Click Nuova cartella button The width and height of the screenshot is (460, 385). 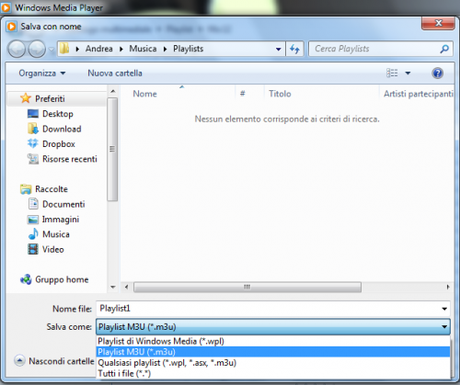(x=115, y=73)
